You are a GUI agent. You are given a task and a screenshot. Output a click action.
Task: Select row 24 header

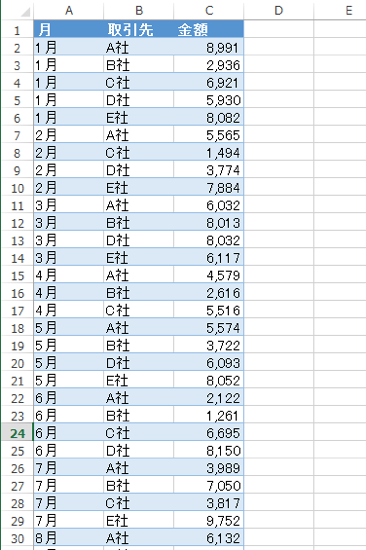click(17, 433)
